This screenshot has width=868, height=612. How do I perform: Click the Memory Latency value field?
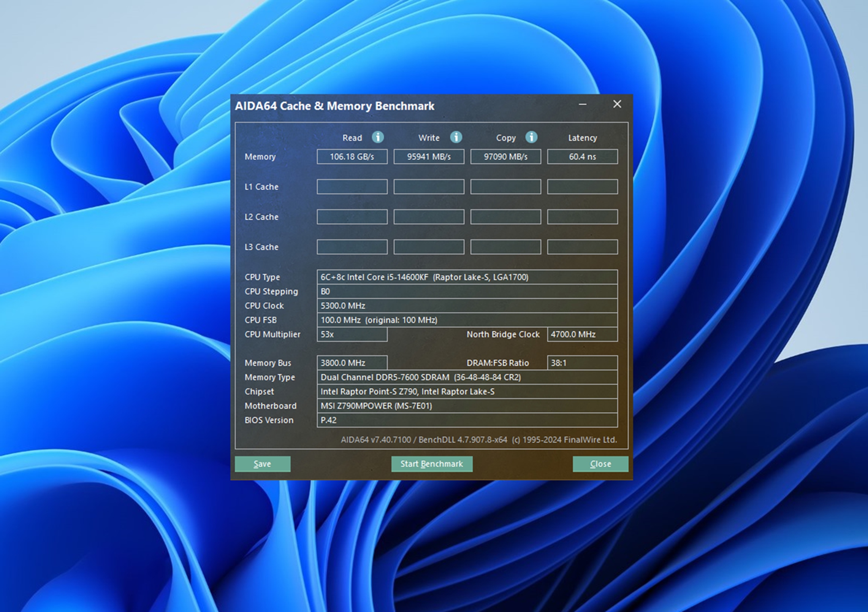(582, 157)
